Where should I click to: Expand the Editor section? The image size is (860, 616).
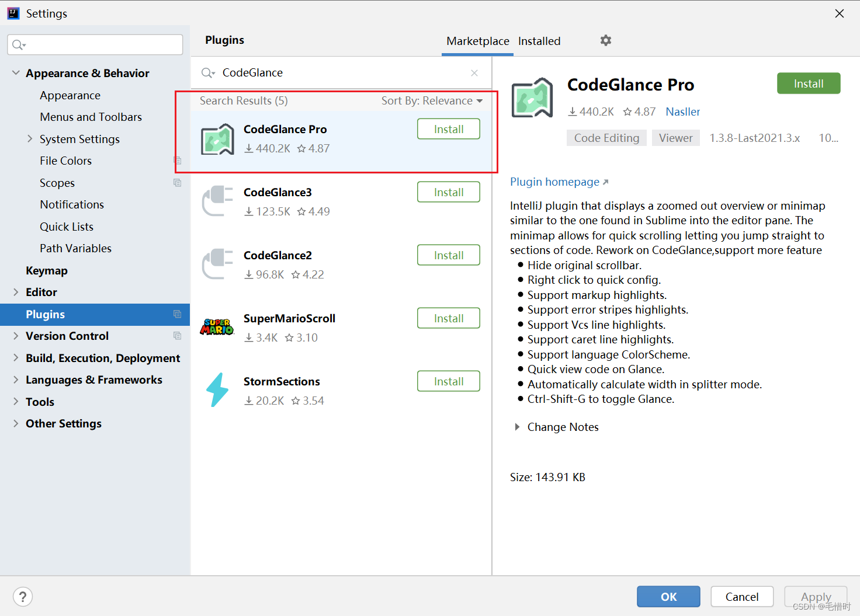coord(16,292)
